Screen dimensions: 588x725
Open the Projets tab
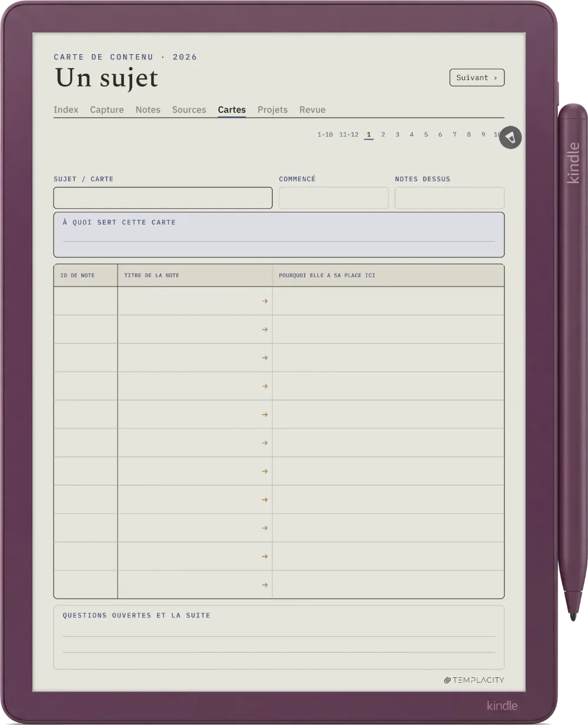tap(273, 109)
